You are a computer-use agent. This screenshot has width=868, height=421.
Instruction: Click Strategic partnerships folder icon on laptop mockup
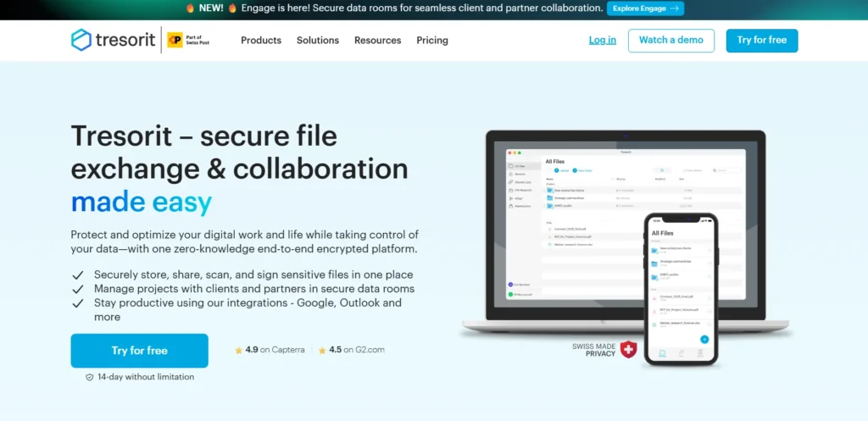click(x=549, y=198)
